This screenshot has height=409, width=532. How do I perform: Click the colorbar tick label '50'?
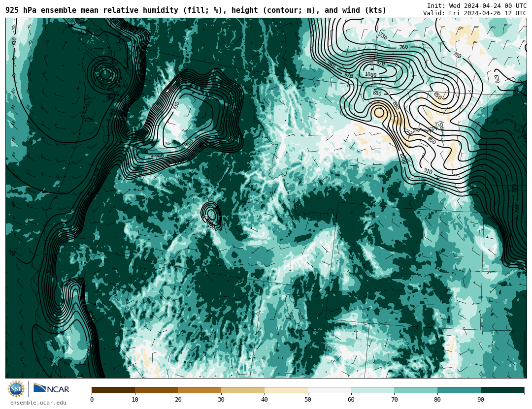(308, 400)
